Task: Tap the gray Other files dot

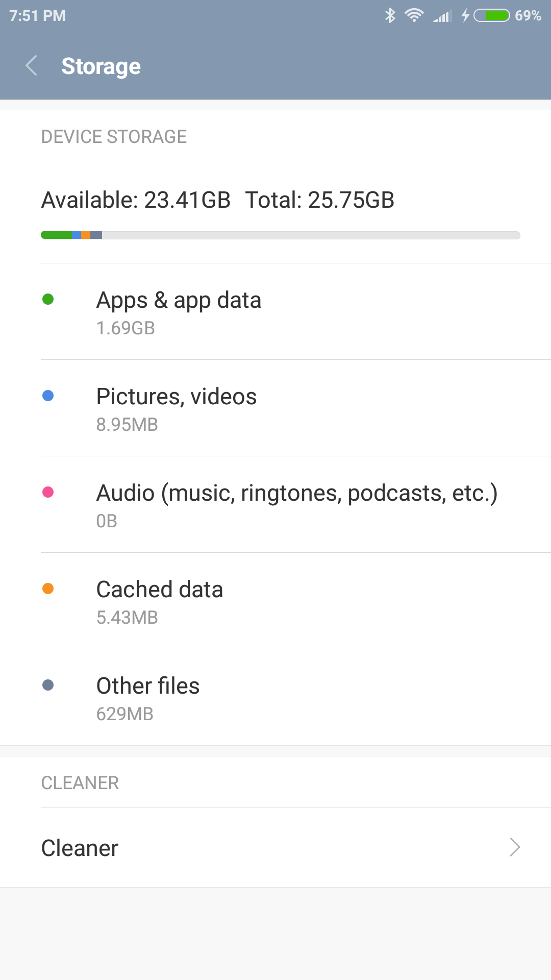Action: [48, 685]
